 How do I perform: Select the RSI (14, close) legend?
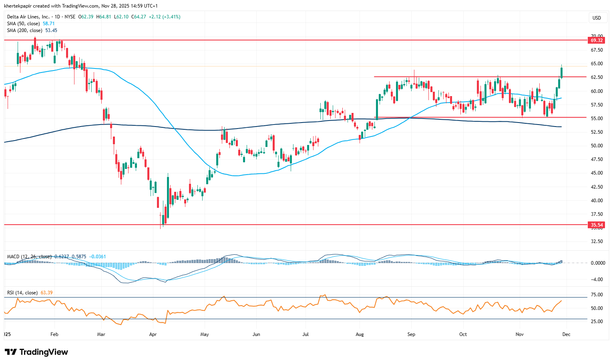[x=22, y=293]
